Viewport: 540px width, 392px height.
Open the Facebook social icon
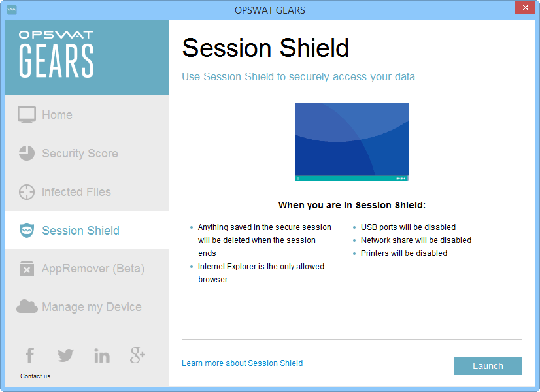(x=30, y=355)
